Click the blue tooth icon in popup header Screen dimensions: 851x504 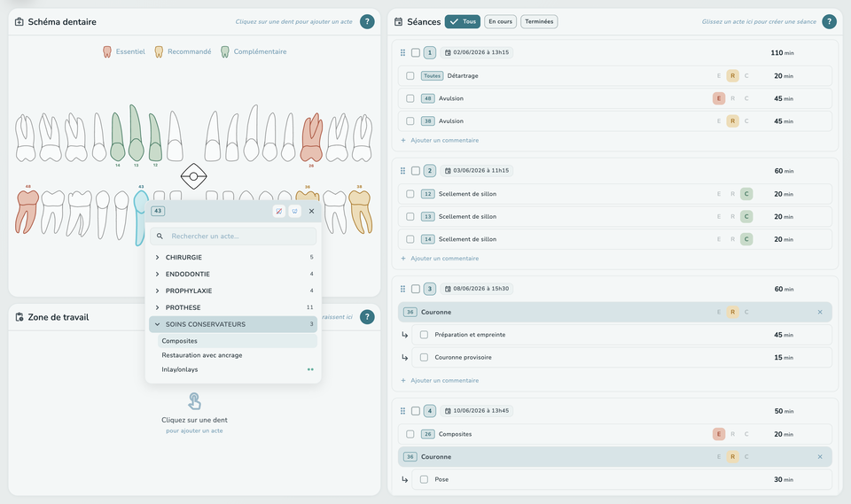pyautogui.click(x=294, y=211)
